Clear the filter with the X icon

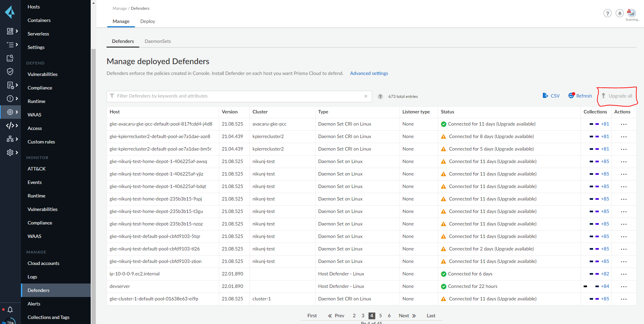[x=366, y=96]
